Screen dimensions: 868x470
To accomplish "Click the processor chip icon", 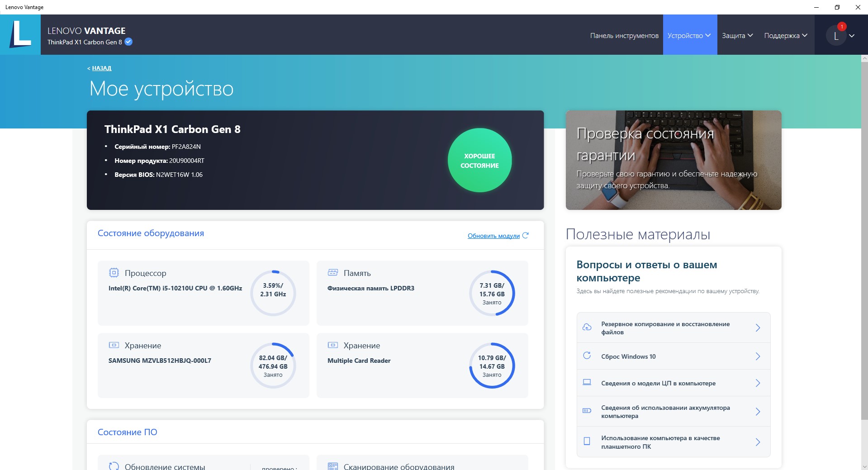I will [114, 273].
